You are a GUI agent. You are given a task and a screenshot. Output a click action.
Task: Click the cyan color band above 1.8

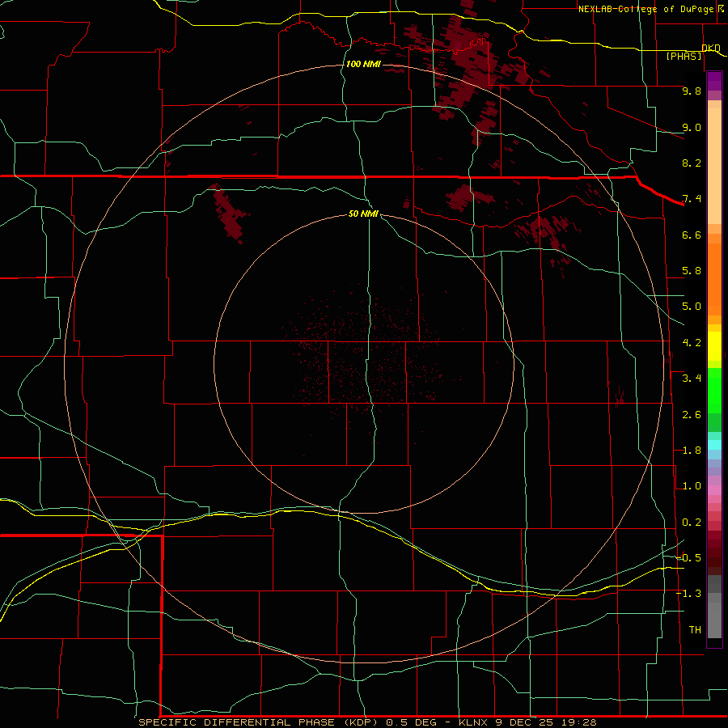(714, 445)
